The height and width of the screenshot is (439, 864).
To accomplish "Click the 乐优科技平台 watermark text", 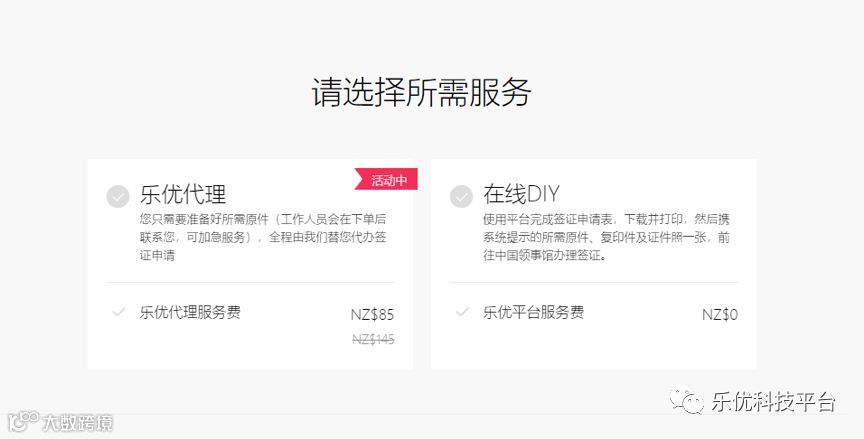I will pyautogui.click(x=774, y=401).
